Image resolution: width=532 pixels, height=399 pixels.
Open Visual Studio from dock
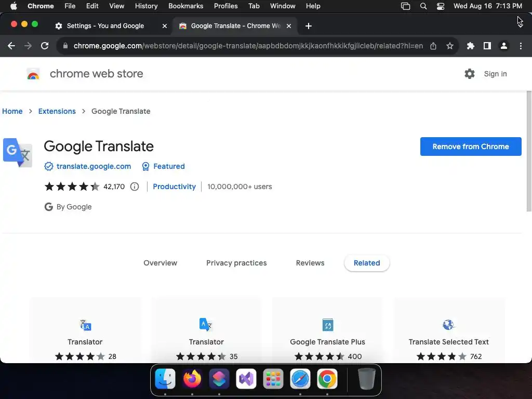click(x=246, y=379)
